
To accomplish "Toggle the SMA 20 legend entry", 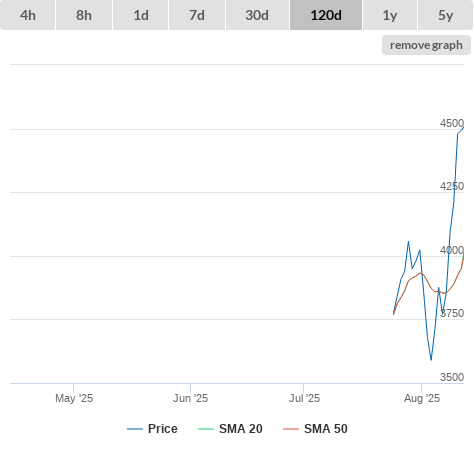I will click(x=230, y=429).
